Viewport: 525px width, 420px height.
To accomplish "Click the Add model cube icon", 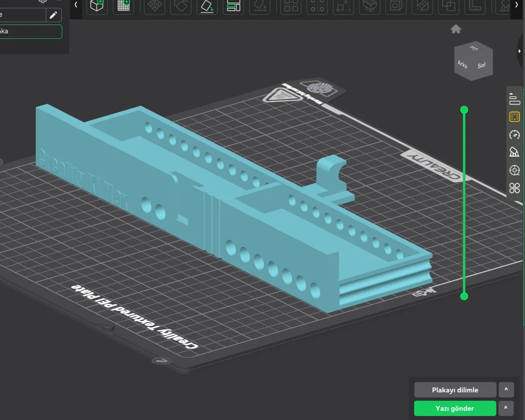I will tap(97, 5).
